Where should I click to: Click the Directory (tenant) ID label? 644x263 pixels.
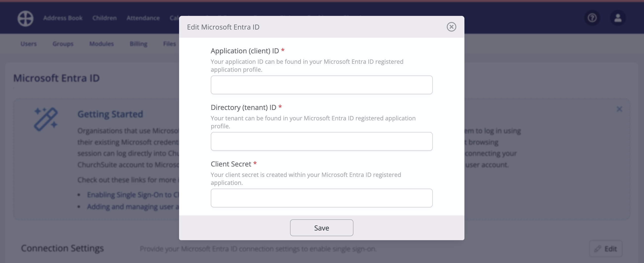(x=243, y=107)
